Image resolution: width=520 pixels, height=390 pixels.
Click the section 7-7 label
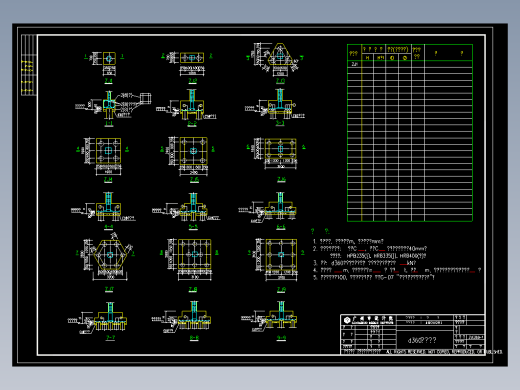tap(110, 337)
